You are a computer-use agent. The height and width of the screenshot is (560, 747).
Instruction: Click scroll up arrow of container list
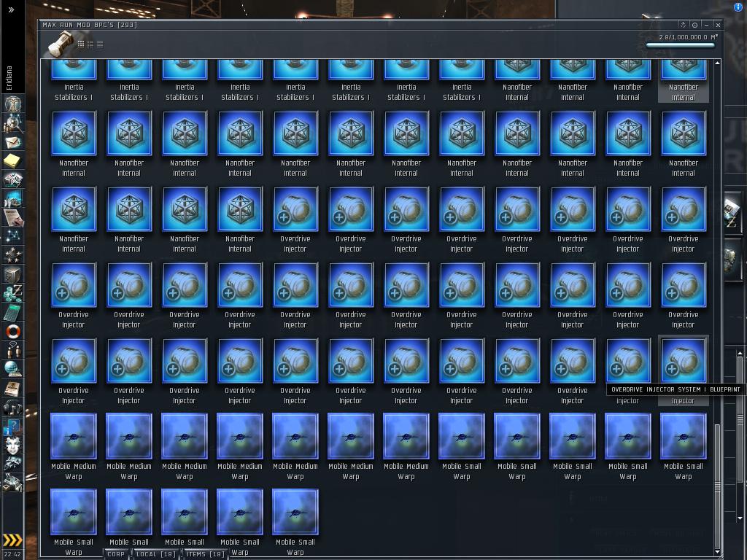[x=718, y=63]
